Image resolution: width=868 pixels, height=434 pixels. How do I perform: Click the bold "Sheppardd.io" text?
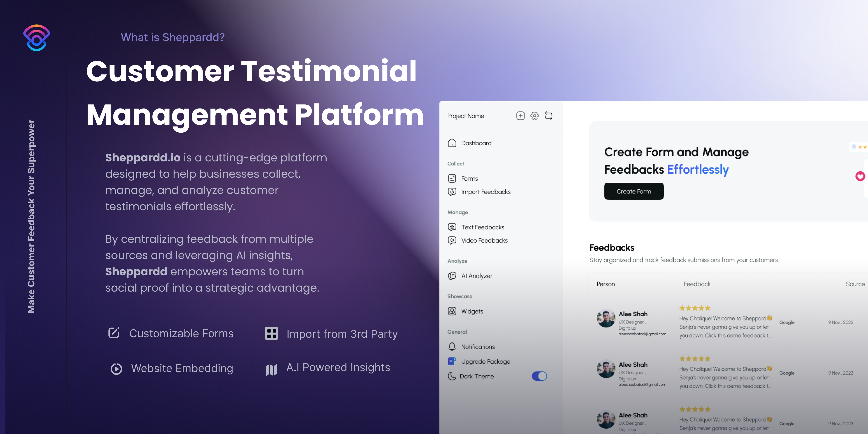click(143, 157)
